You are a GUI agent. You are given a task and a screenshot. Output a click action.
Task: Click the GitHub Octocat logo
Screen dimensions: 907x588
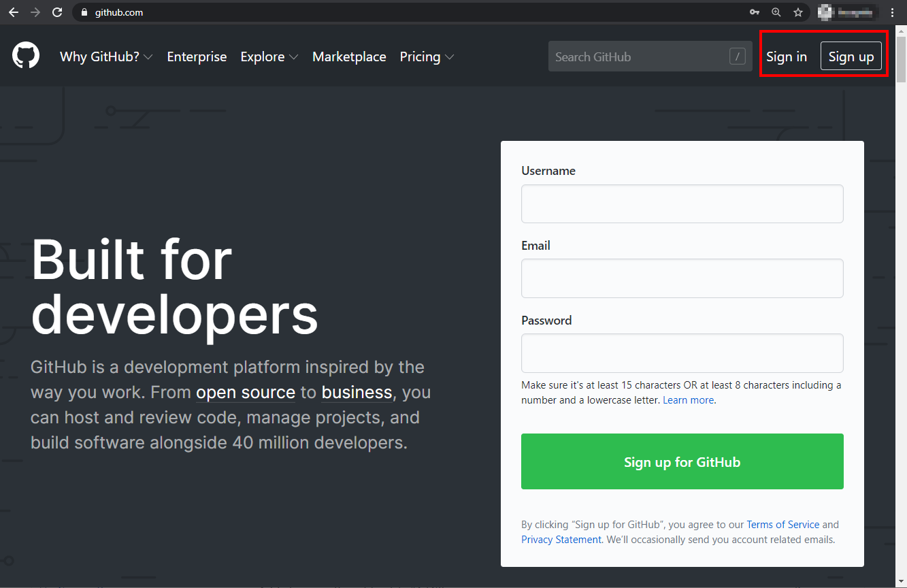tap(25, 55)
